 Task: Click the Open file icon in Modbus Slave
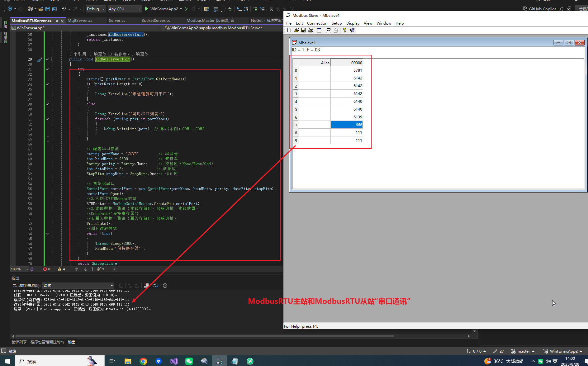pyautogui.click(x=296, y=30)
